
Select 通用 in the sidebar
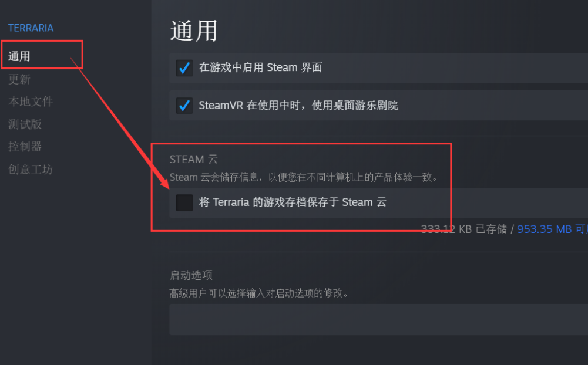(19, 56)
